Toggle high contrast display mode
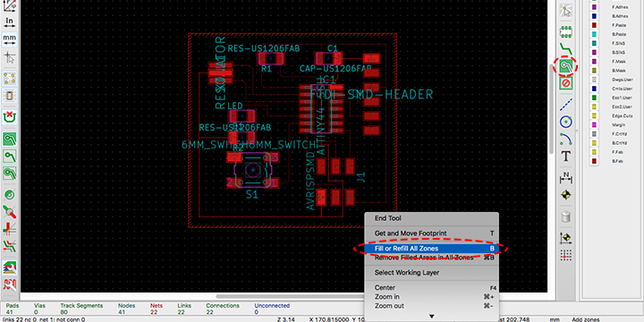The height and width of the screenshot is (322, 644). [x=10, y=247]
